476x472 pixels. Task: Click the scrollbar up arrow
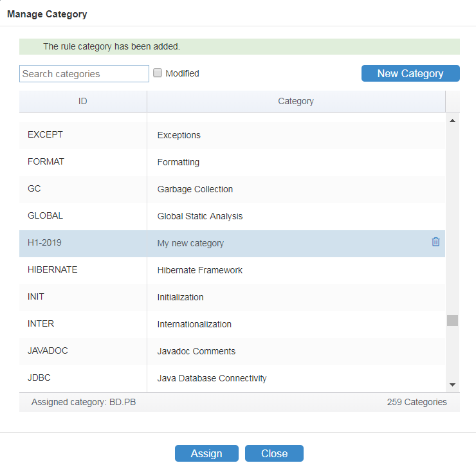pyautogui.click(x=452, y=121)
